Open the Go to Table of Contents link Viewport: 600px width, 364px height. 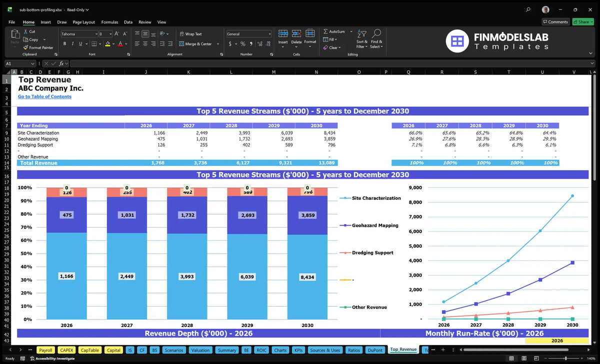44,96
